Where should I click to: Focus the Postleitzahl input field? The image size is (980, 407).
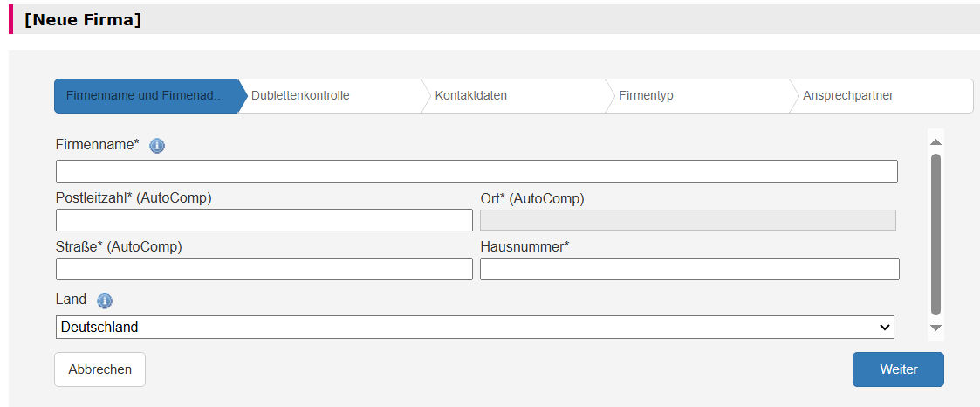coord(264,220)
